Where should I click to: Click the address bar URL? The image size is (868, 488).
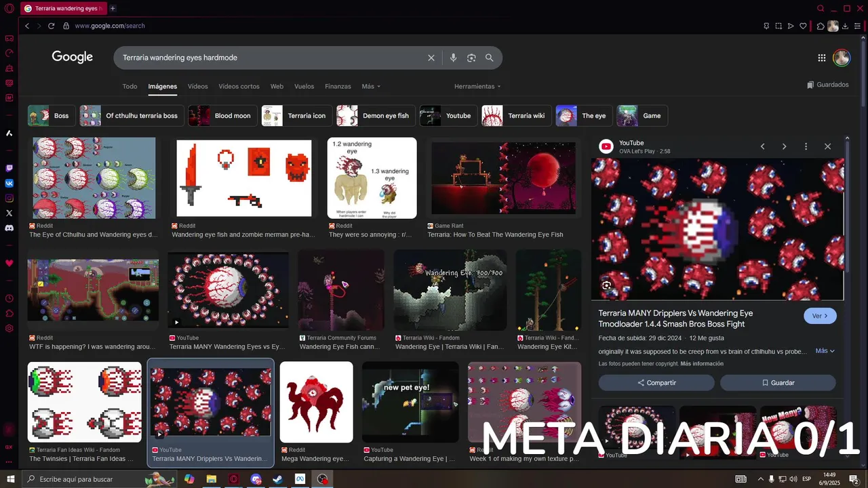(x=110, y=26)
